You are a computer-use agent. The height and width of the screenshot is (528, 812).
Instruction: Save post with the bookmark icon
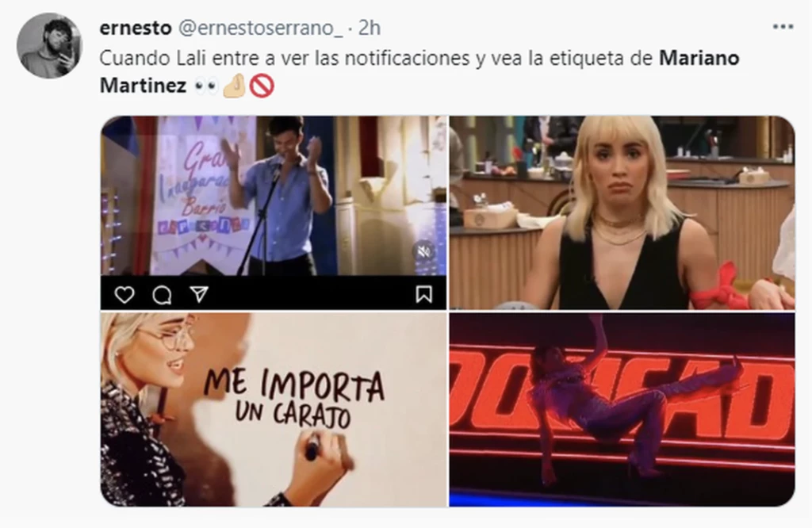point(423,294)
